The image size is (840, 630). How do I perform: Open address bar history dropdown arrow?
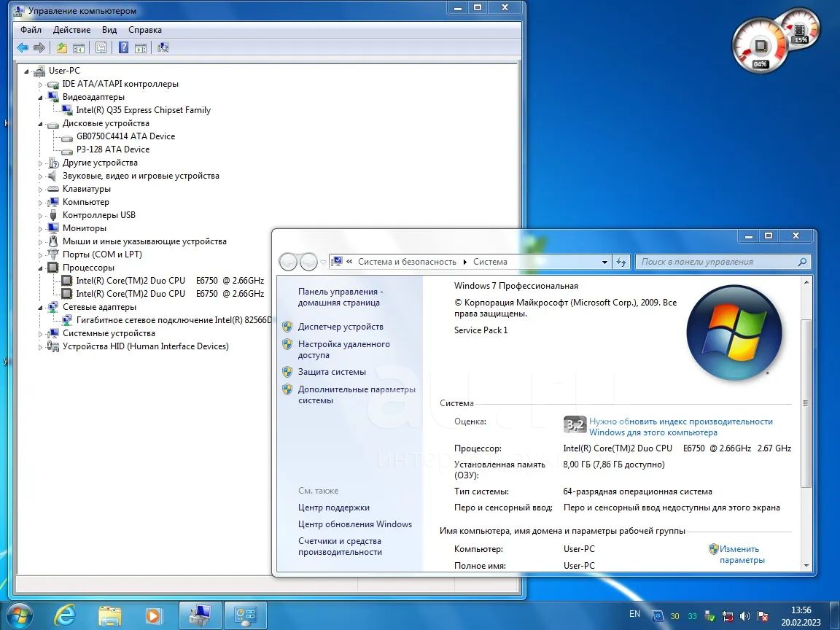click(604, 262)
